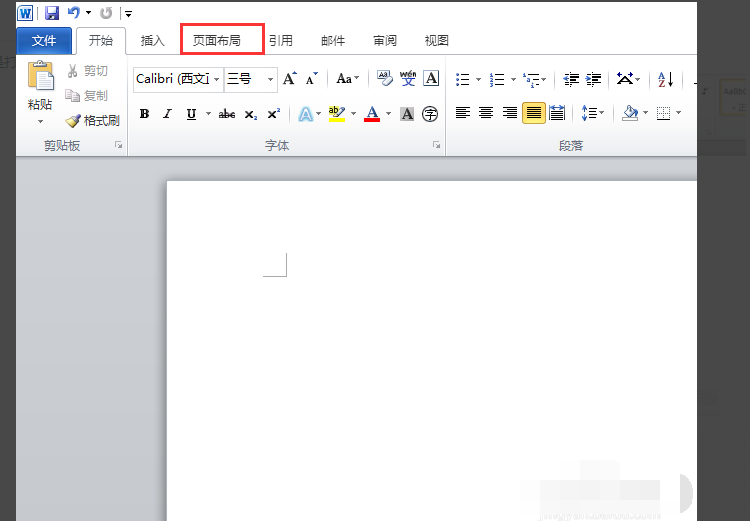Open the 字体 dialog box launcher
Screen dimensions: 750x521
(x=436, y=145)
